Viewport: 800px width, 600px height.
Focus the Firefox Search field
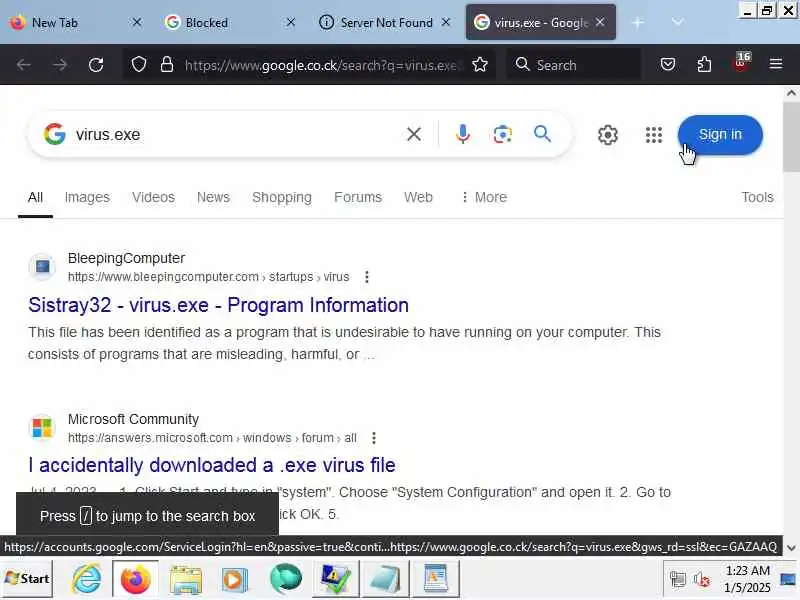tap(574, 65)
